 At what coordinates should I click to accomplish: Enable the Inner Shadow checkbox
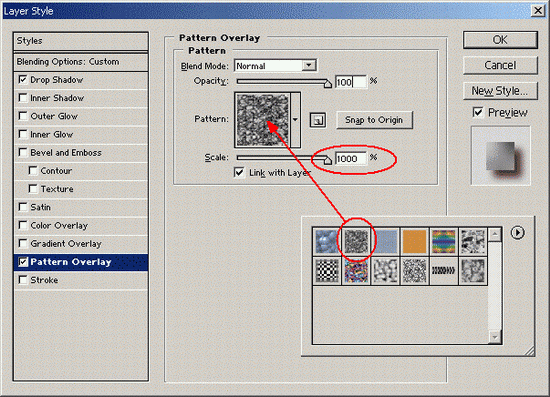coord(23,98)
